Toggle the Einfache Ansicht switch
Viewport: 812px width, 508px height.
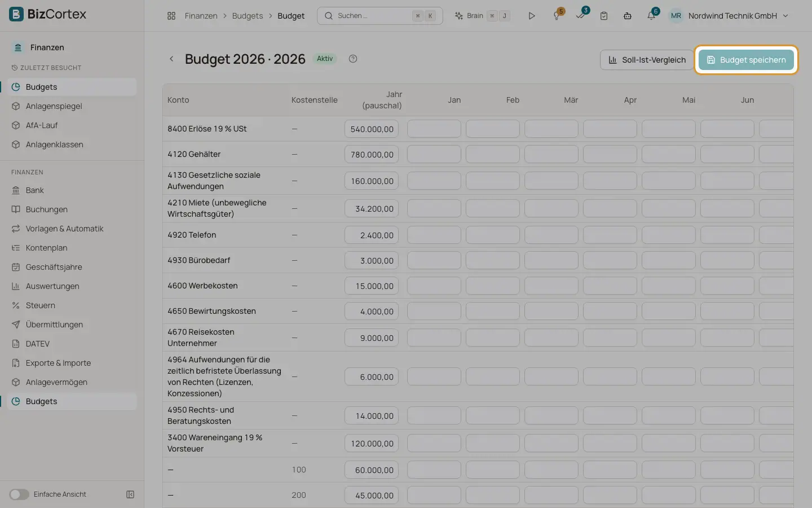[x=19, y=494]
